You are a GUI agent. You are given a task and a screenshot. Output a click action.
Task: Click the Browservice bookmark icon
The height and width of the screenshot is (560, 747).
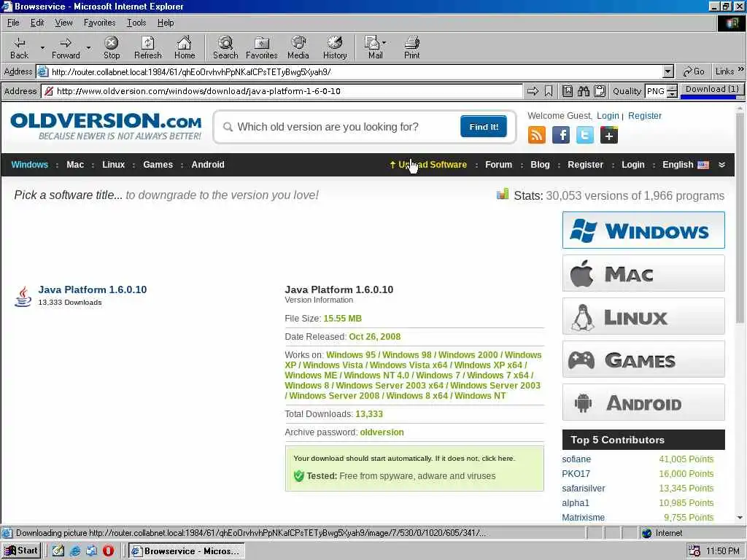tap(549, 91)
